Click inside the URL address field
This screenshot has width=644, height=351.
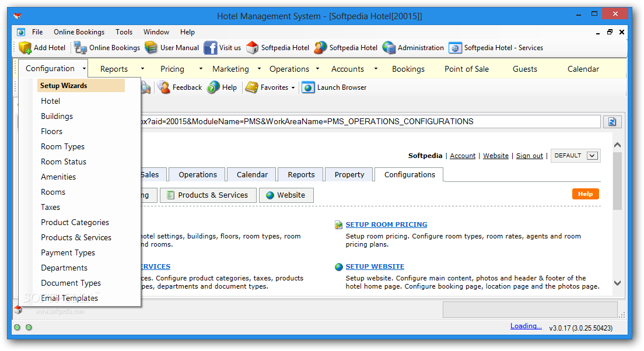(370, 121)
